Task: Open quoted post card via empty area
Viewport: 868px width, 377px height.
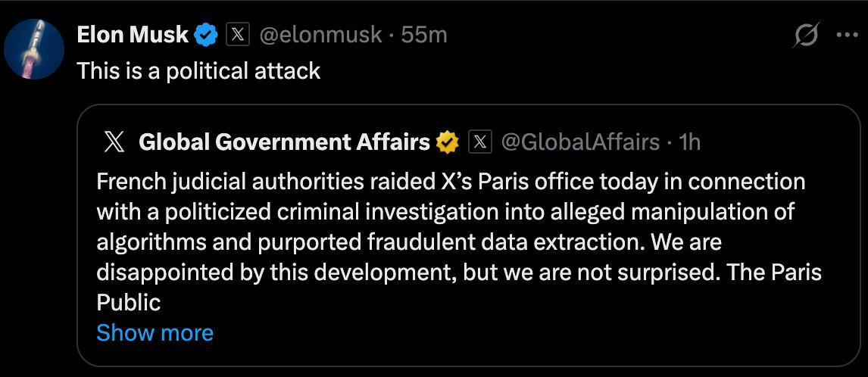Action: (x=530, y=333)
